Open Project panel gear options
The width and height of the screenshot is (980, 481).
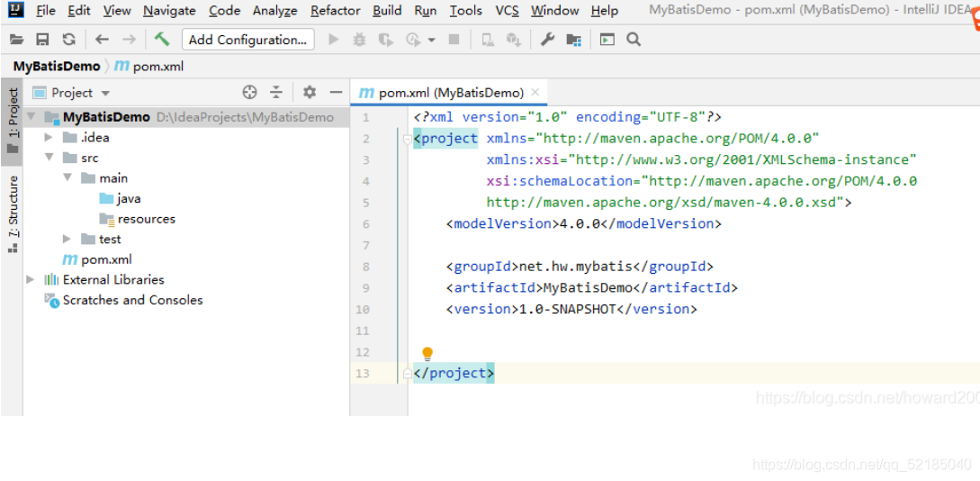(x=310, y=93)
